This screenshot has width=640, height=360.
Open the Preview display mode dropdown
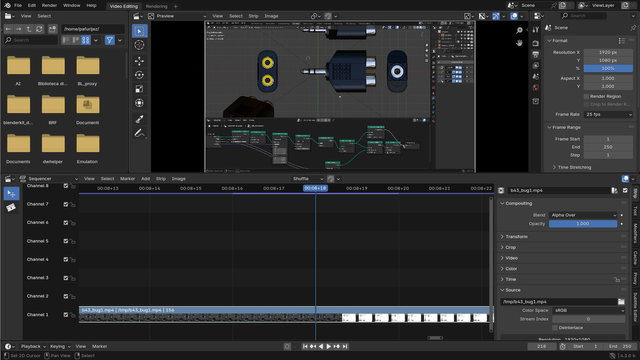click(177, 16)
